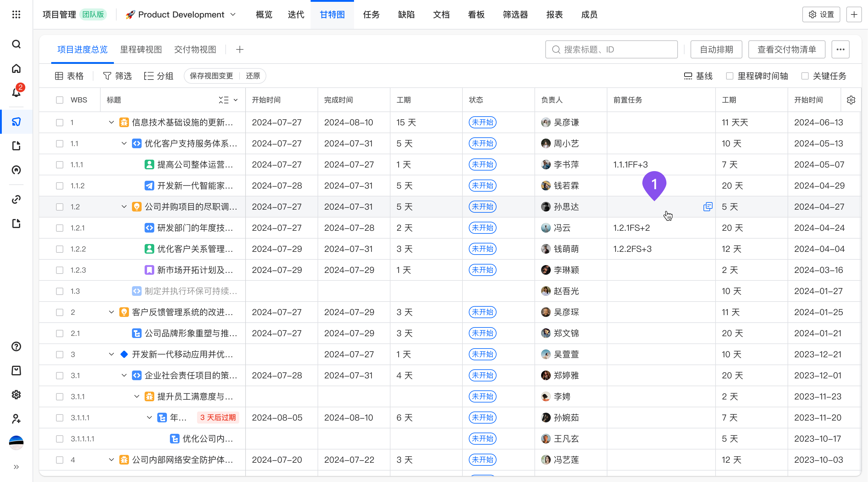The height and width of the screenshot is (482, 868).
Task: Switch to 看板 tab
Action: point(476,14)
